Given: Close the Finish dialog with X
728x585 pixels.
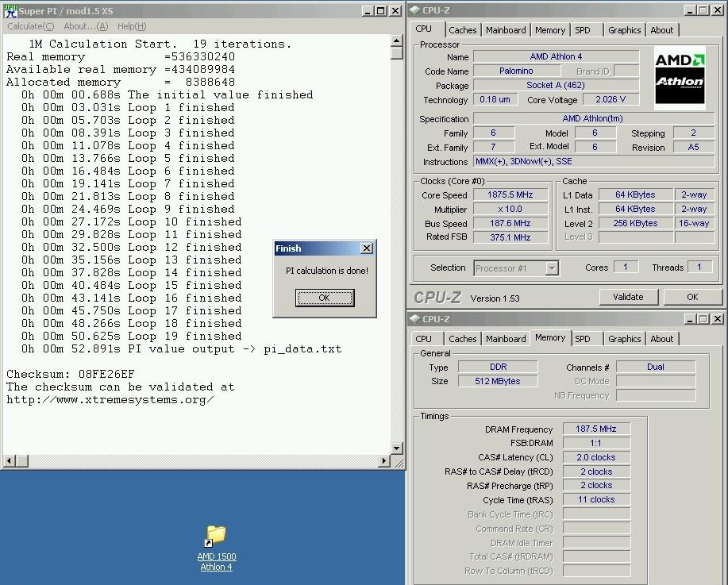Looking at the screenshot, I should click(x=367, y=248).
